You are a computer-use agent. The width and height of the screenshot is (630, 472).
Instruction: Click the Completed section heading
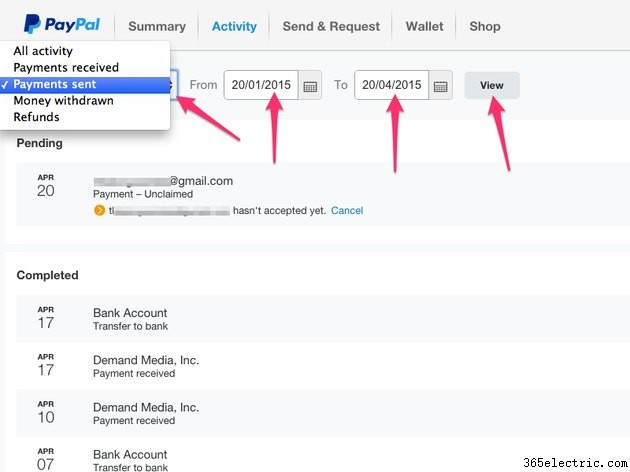tap(47, 275)
